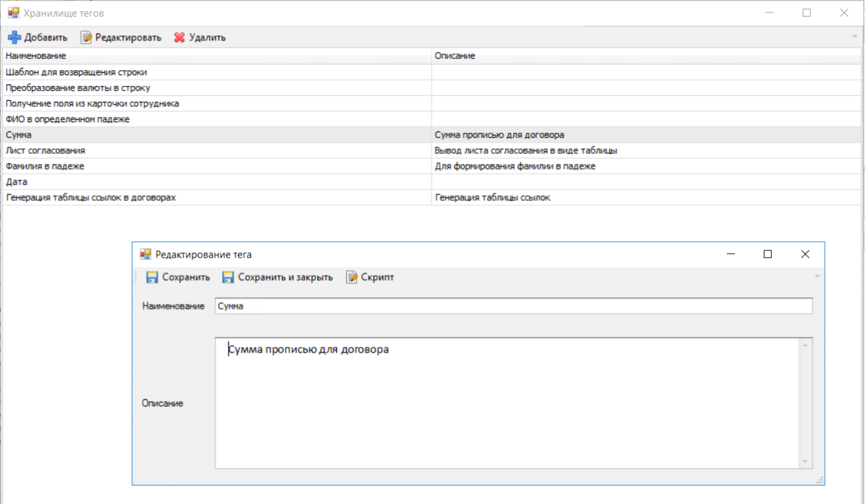This screenshot has width=865, height=504.
Task: Click the Save floppy disk icon
Action: click(152, 277)
